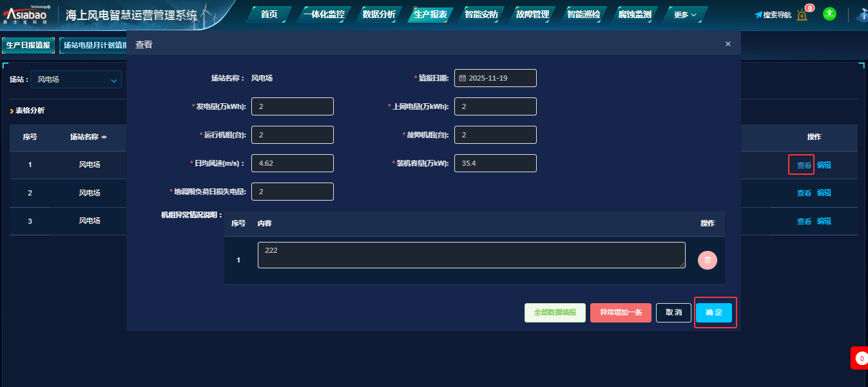Delete abnormal entry row 1 with trash icon
This screenshot has width=868, height=387.
[x=707, y=260]
